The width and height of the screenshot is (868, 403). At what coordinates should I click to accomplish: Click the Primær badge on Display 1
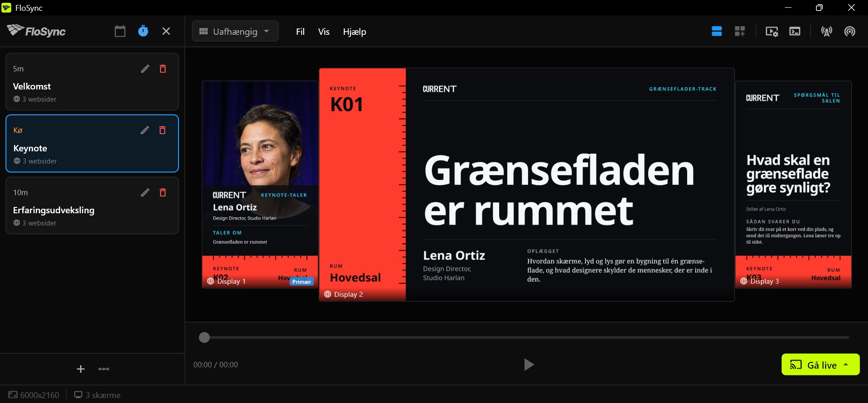[302, 281]
